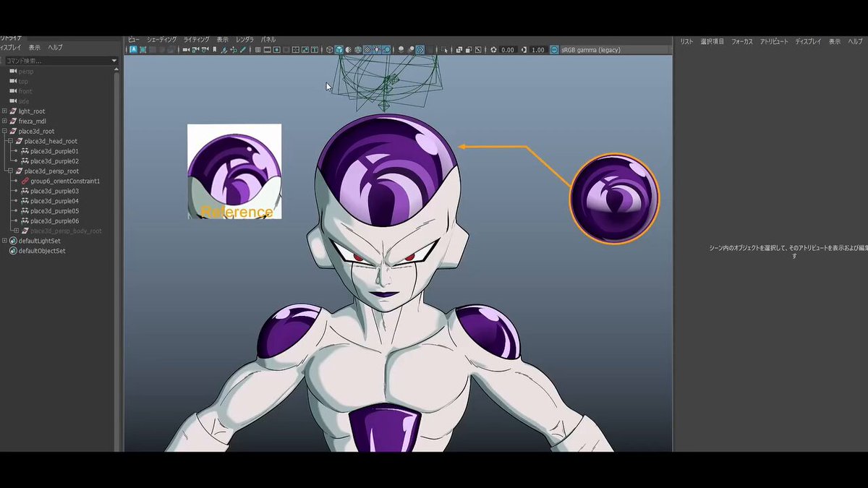This screenshot has height=488, width=868.
Task: Expand the light_root node
Action: [x=4, y=111]
